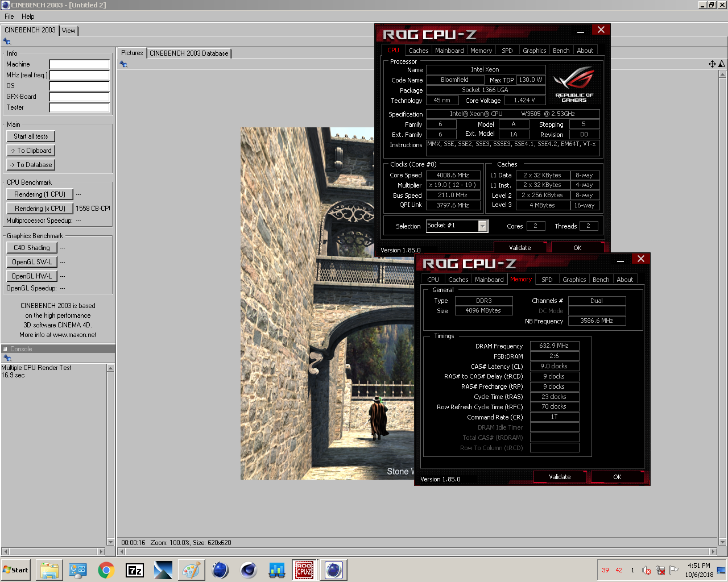Expand the Socket #1 selection dropdown
Viewport: 728px width, 582px height.
[x=482, y=226]
